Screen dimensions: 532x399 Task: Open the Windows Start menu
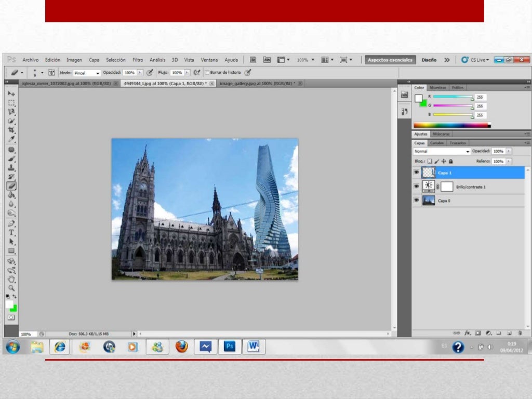pos(13,347)
